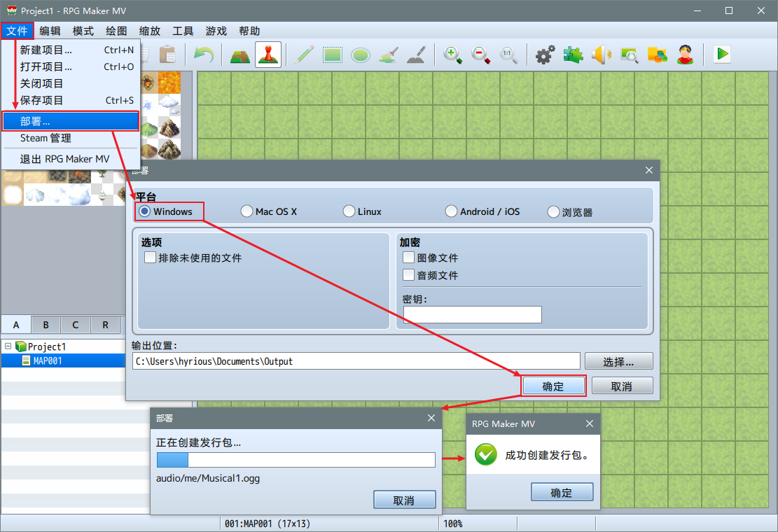Select the Linux platform option
This screenshot has height=532, width=778.
[x=349, y=211]
